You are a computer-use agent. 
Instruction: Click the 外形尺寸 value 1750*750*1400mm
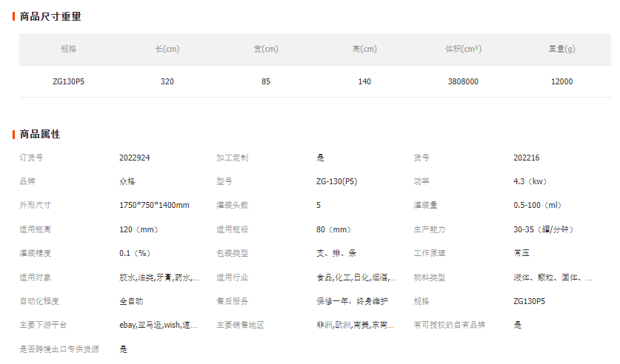coord(154,205)
